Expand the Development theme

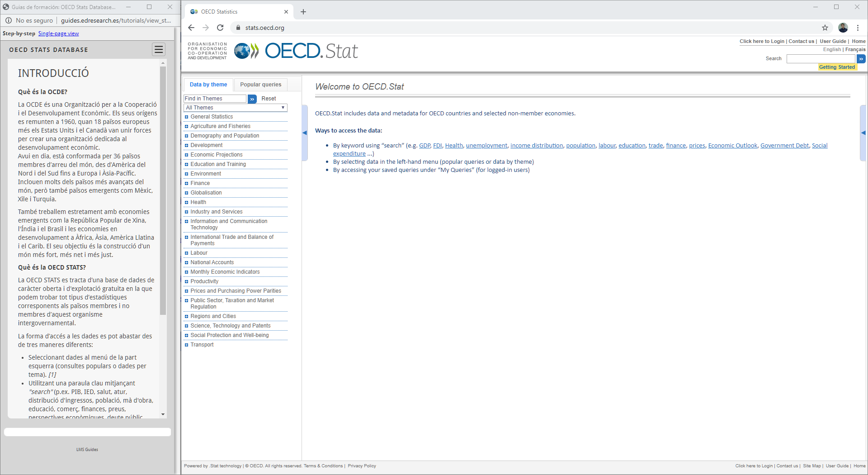point(186,145)
